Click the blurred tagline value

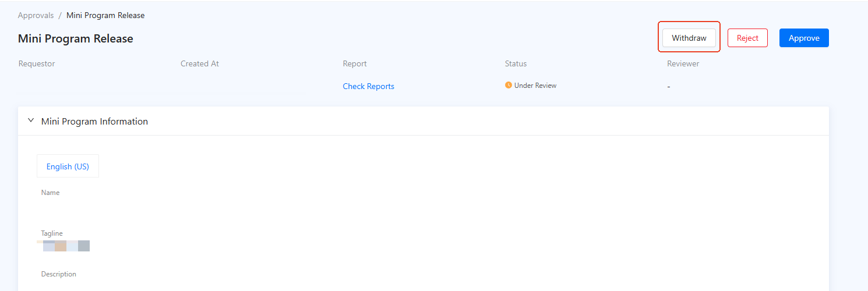[65, 246]
